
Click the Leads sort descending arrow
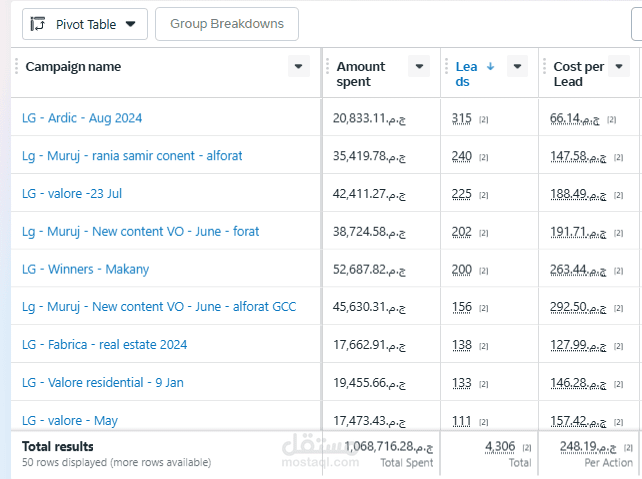(491, 66)
